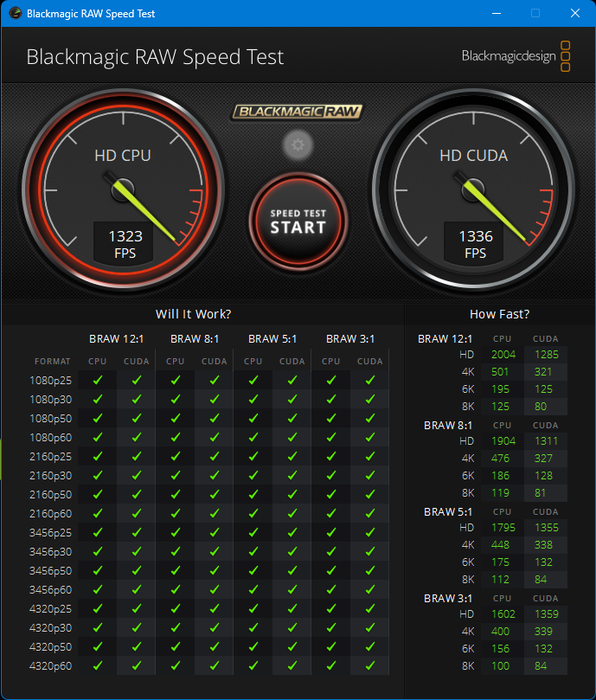Select the 4320p60 format row label
Screen dimensions: 596x700
50,666
